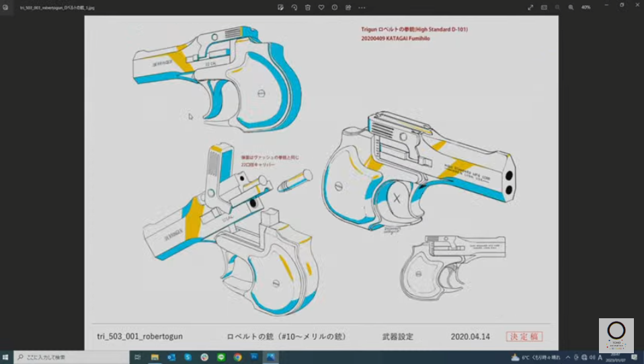This screenshot has width=644, height=364.
Task: Click the displayed gun design image
Action: click(x=321, y=182)
